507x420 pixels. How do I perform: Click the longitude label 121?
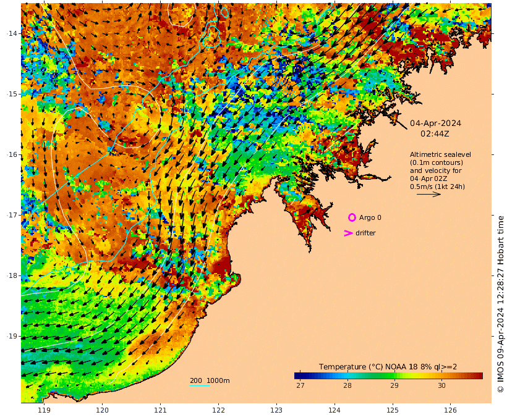coord(160,410)
